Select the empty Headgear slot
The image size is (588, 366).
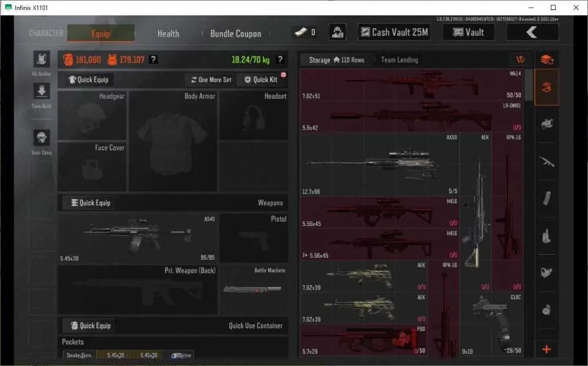coord(92,115)
